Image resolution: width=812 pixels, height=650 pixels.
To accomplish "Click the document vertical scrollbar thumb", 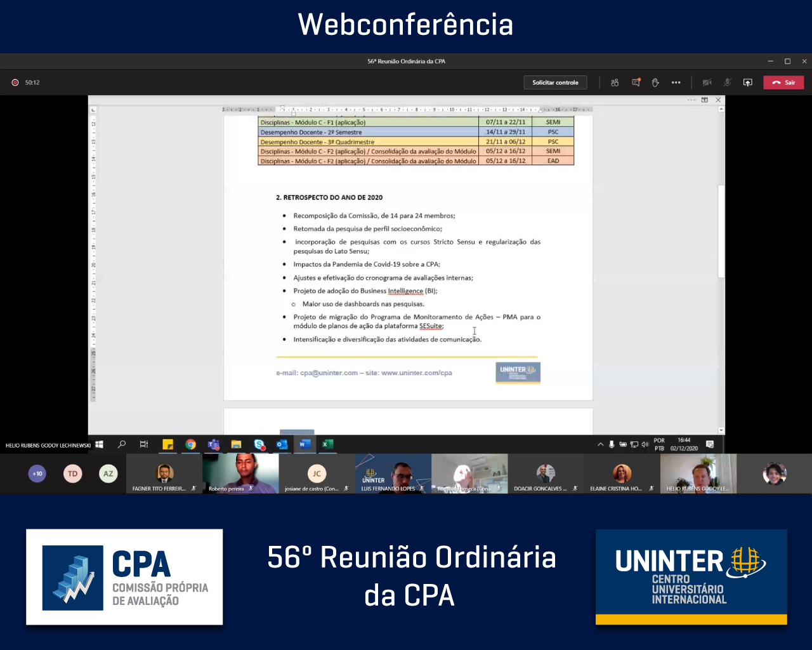I will pyautogui.click(x=721, y=232).
